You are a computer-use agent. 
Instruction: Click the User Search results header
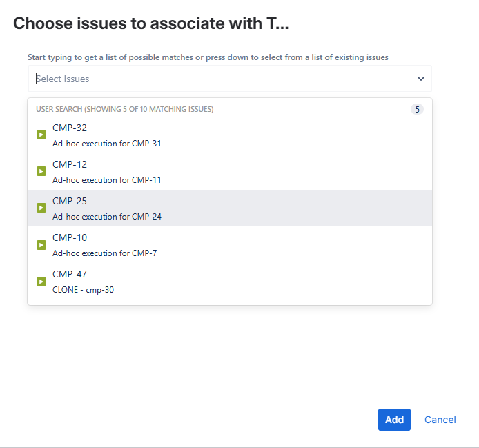(124, 109)
